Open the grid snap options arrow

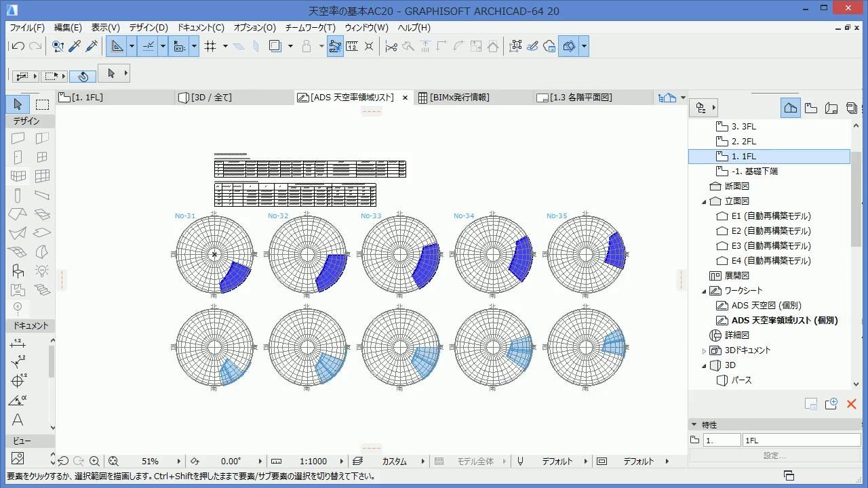click(225, 46)
